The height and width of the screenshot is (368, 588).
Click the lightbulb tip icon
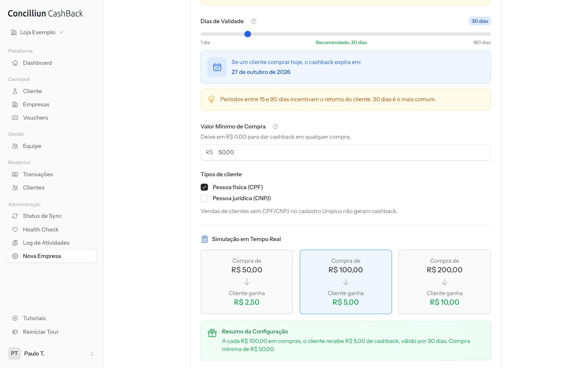tap(211, 99)
